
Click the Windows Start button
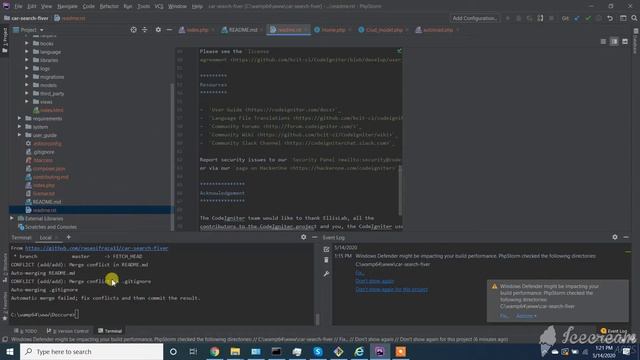(x=9, y=351)
